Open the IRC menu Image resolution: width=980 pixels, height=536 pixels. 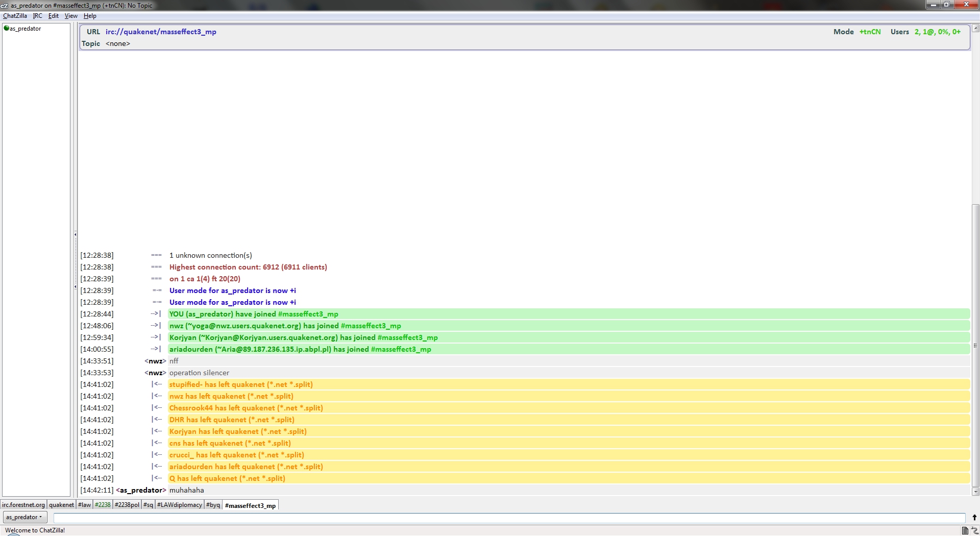37,16
